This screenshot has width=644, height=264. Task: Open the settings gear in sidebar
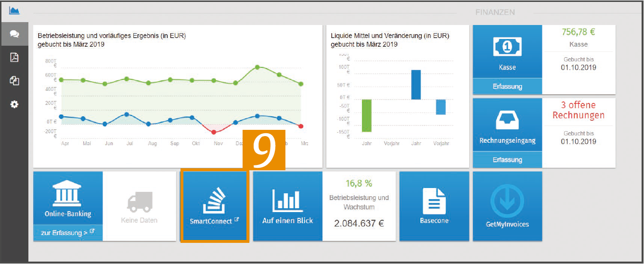(x=14, y=104)
